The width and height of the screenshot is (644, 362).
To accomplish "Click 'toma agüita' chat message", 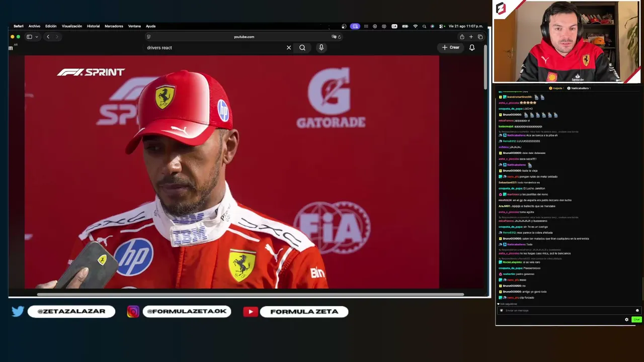I will pyautogui.click(x=527, y=212).
